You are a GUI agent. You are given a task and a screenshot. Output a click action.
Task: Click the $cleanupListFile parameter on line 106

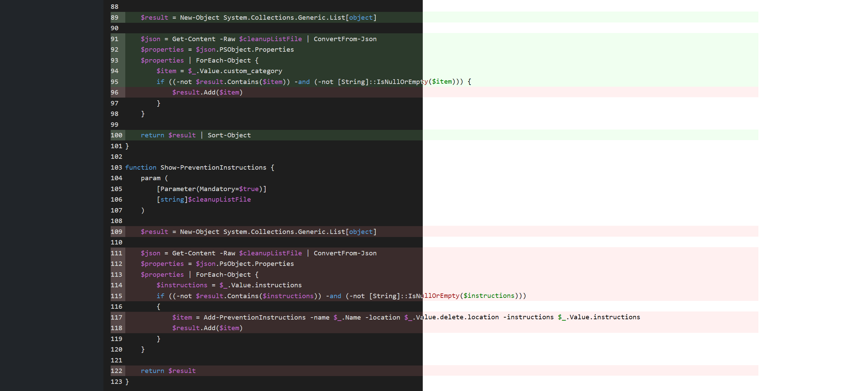pyautogui.click(x=219, y=199)
